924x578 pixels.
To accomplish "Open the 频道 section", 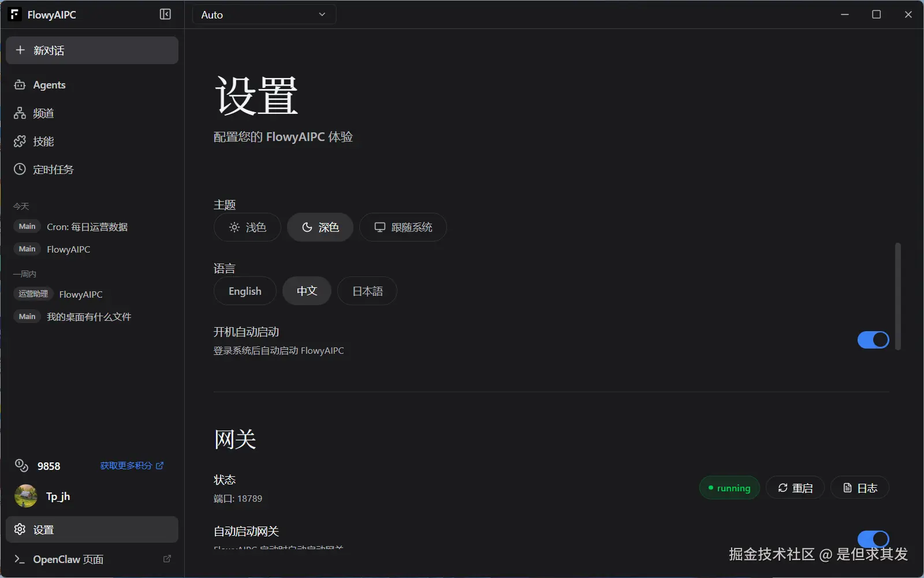I will [x=43, y=113].
